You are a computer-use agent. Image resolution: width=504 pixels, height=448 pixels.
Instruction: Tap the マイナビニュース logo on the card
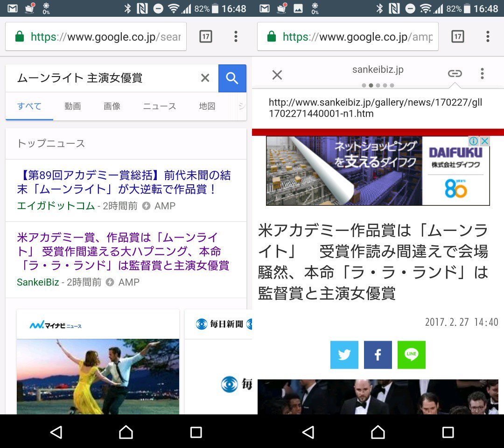tap(56, 325)
